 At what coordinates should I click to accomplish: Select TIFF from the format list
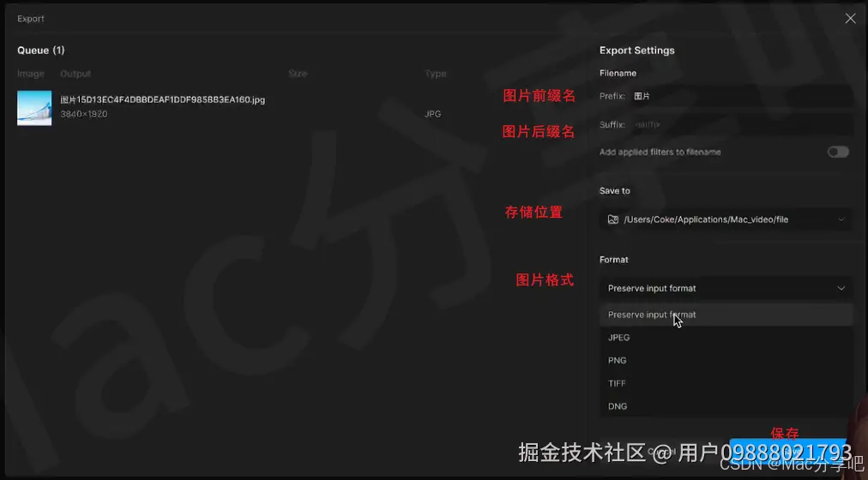[726, 383]
